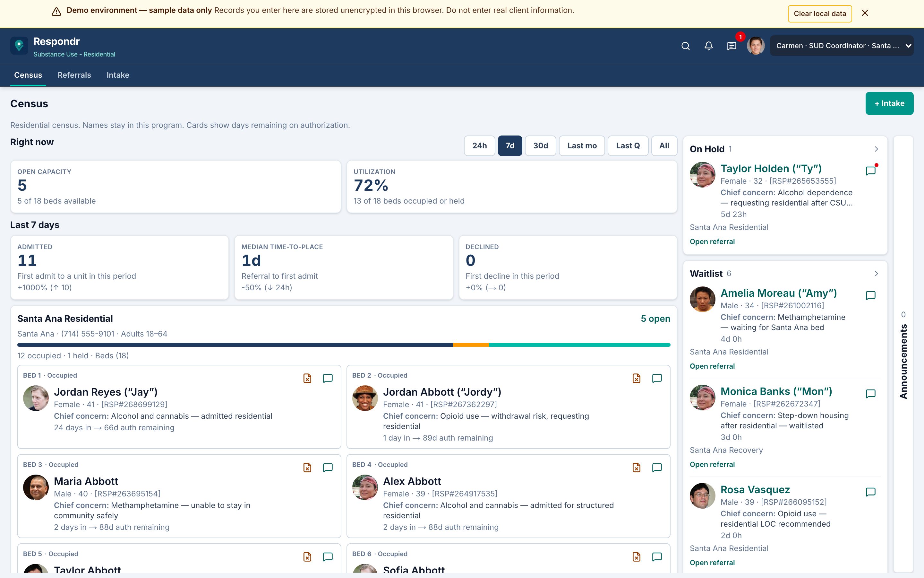Open chat for Taylor Holden
This screenshot has height=578, width=924.
870,171
